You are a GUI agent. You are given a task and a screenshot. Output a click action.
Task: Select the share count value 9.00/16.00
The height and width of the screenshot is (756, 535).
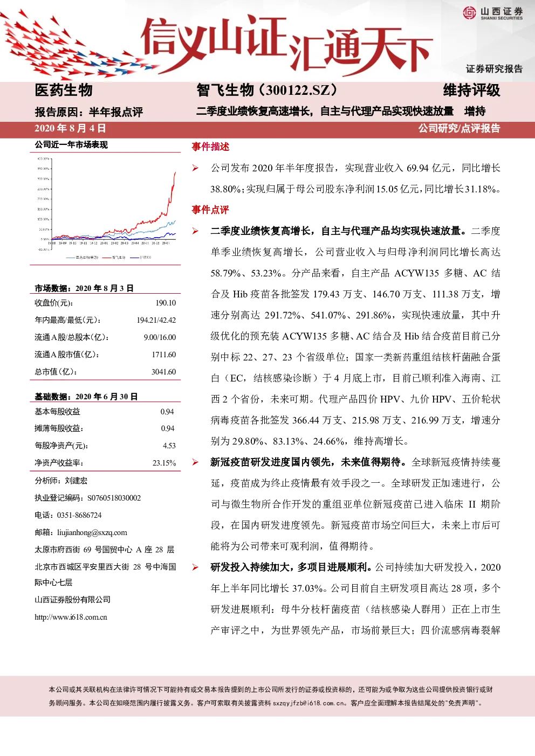click(160, 337)
